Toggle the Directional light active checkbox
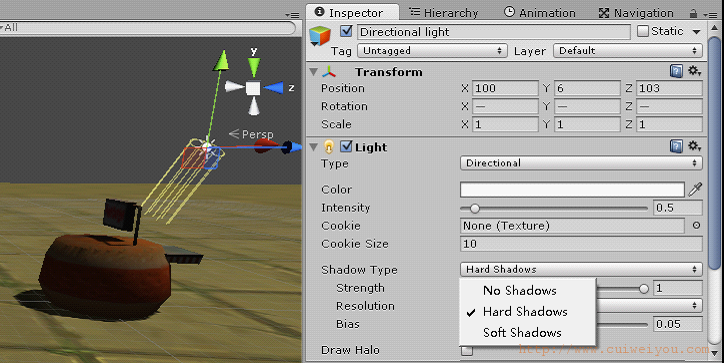The image size is (724, 363). (x=346, y=31)
